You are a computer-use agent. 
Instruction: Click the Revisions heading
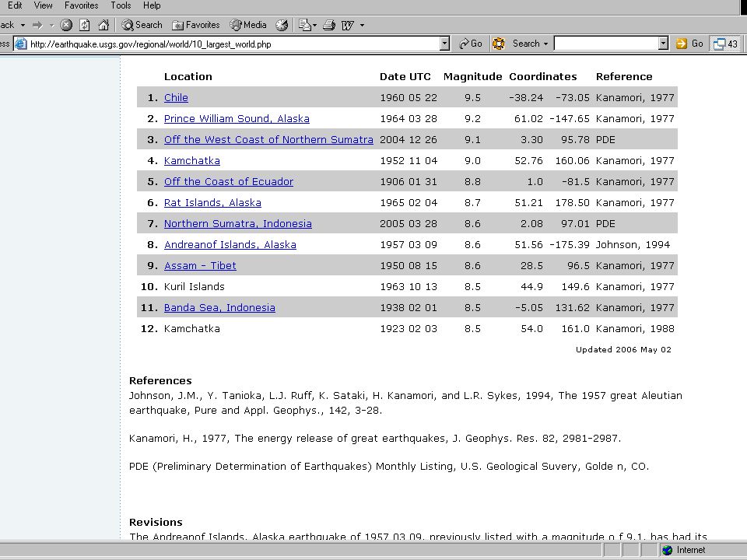pyautogui.click(x=156, y=522)
